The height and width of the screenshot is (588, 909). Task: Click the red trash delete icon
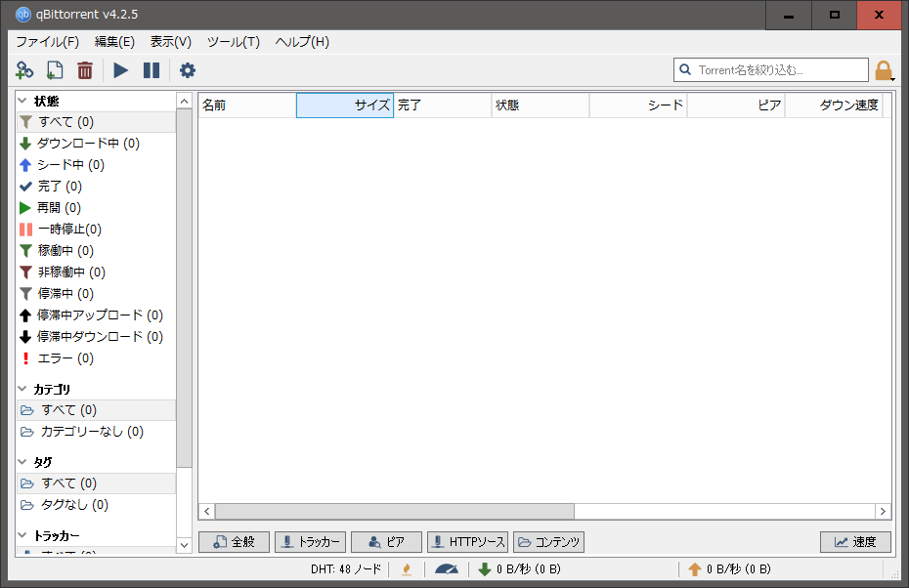(85, 70)
